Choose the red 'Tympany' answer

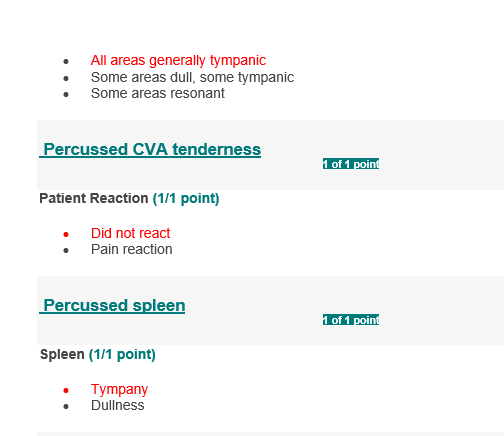point(119,389)
